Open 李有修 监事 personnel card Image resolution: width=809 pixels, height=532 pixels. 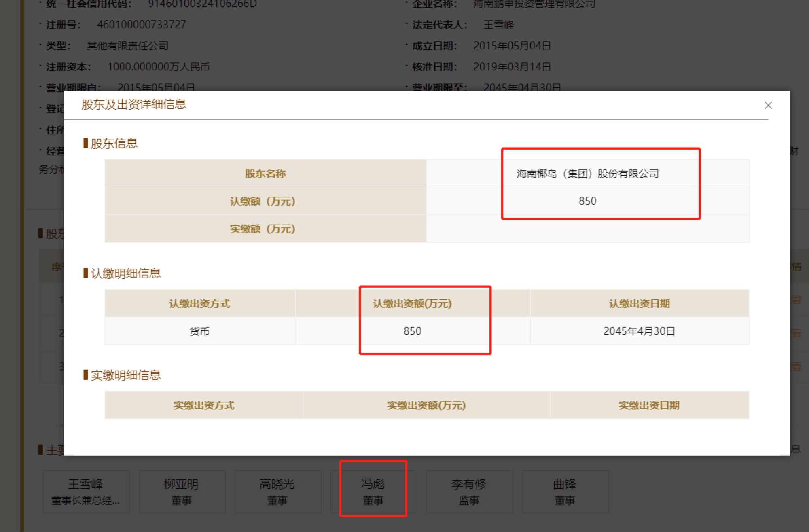[x=469, y=492]
